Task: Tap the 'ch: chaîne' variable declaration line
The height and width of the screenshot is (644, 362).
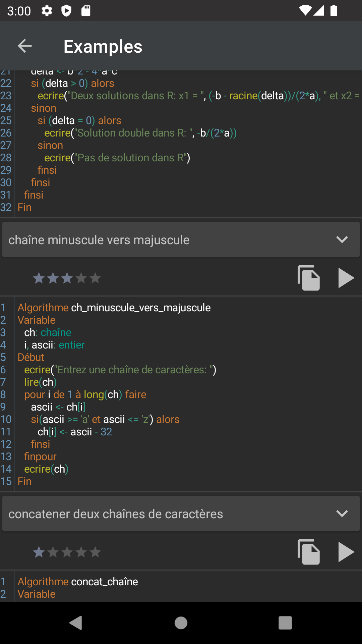Action: pos(48,332)
